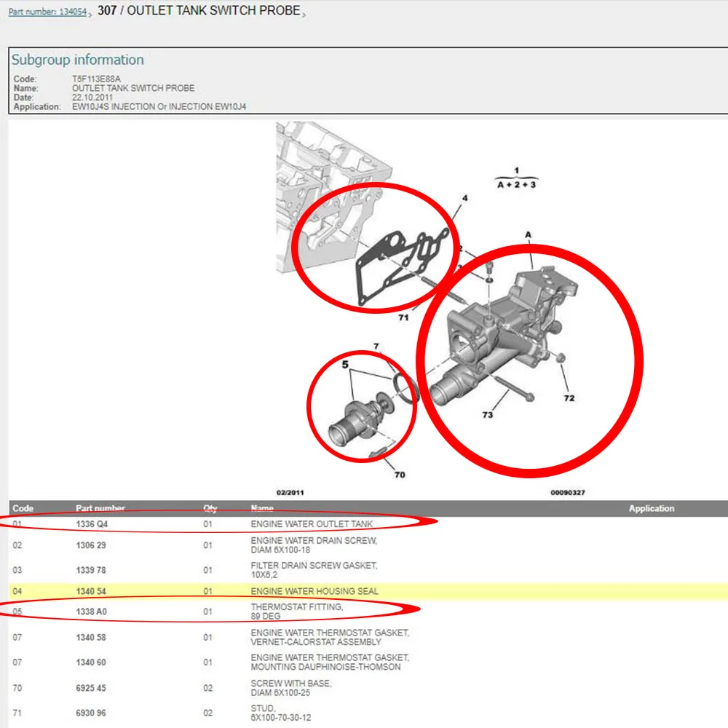
Task: Click part number '1306 29'
Action: 91,545
